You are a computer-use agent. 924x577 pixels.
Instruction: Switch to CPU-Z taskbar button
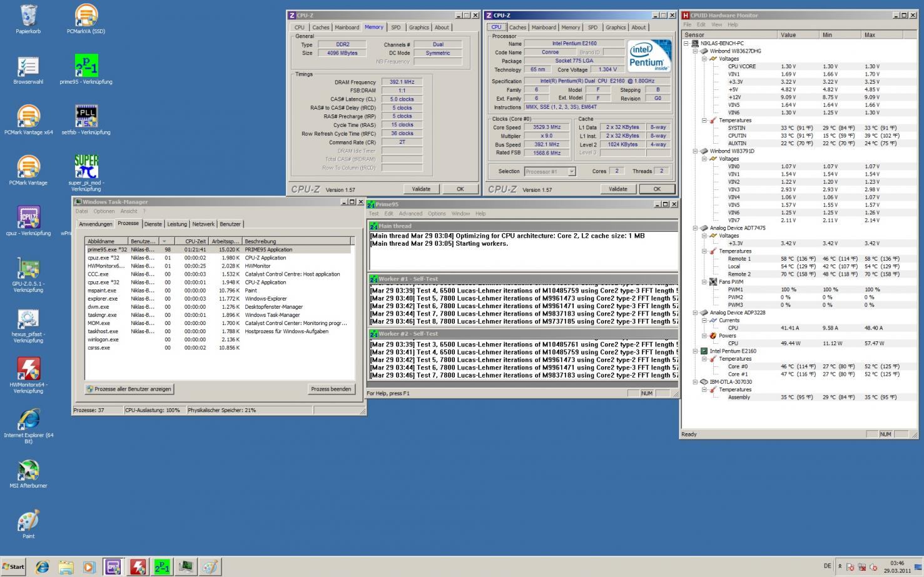coord(113,567)
